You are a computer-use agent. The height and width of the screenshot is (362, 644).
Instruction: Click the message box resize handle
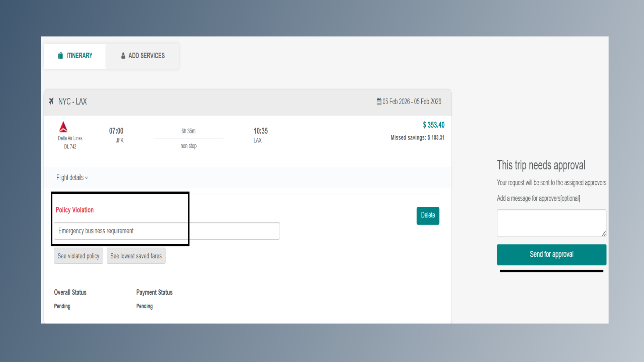coord(604,234)
